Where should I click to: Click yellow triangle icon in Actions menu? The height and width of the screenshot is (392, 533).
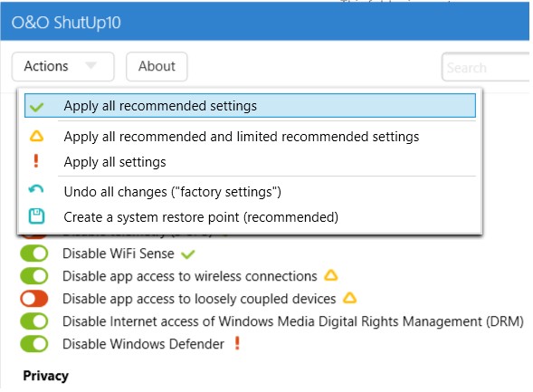pos(36,136)
